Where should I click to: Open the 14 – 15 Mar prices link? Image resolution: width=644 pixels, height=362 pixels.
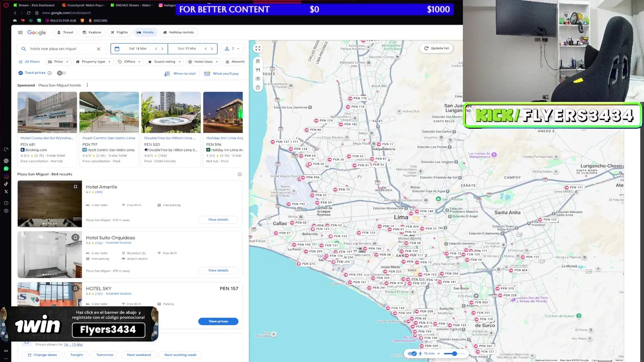pos(73,344)
